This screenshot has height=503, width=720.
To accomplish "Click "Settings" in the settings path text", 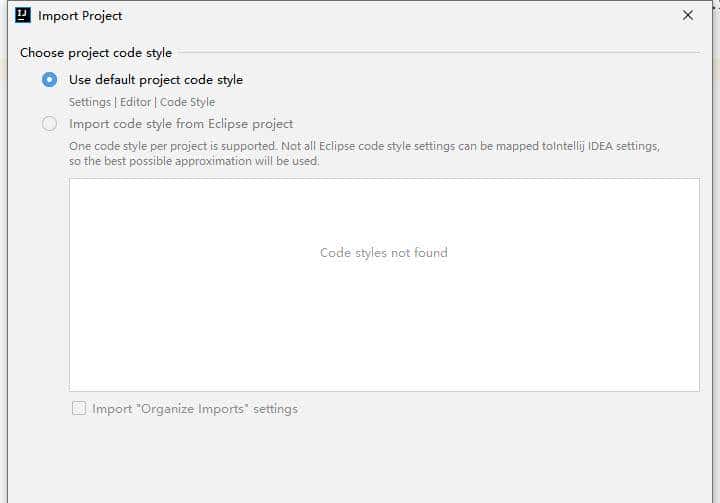I will [x=89, y=102].
